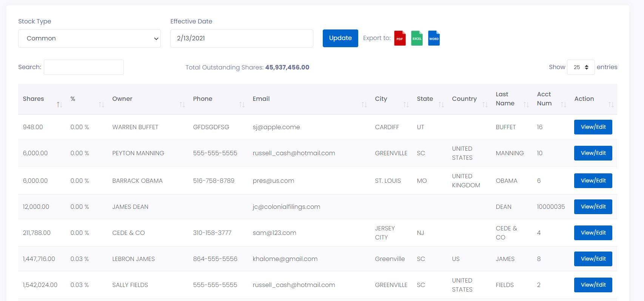Screen dimensions: 644x301
Task: Sort the Owner column
Action: [x=182, y=104]
